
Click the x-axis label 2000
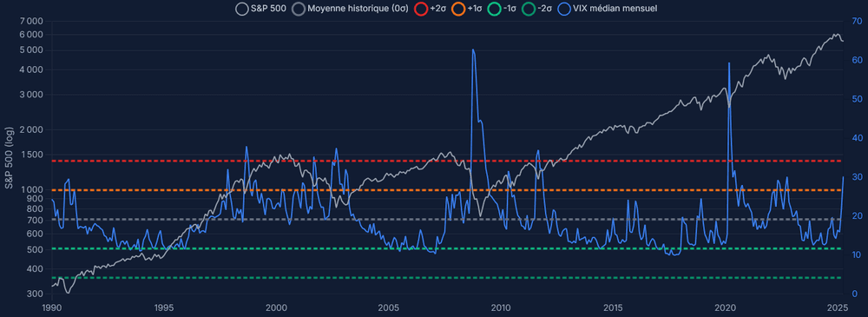276,307
